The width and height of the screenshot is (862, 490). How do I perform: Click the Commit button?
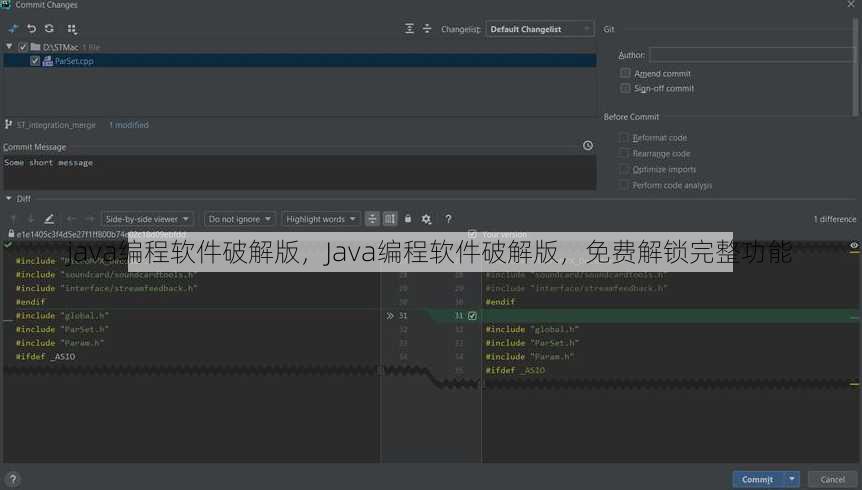click(x=758, y=480)
